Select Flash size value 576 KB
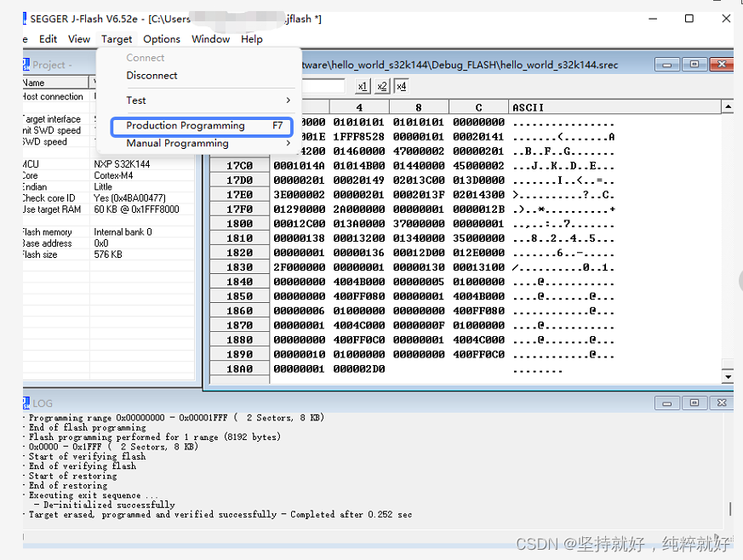 (108, 254)
